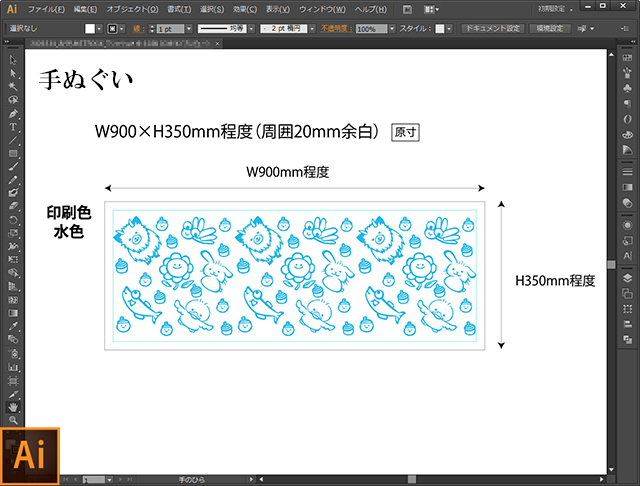
Task: Select the Type tool
Action: [x=13, y=127]
